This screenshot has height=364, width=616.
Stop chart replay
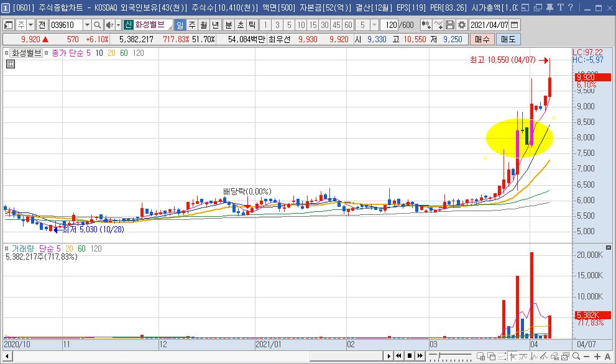click(410, 356)
